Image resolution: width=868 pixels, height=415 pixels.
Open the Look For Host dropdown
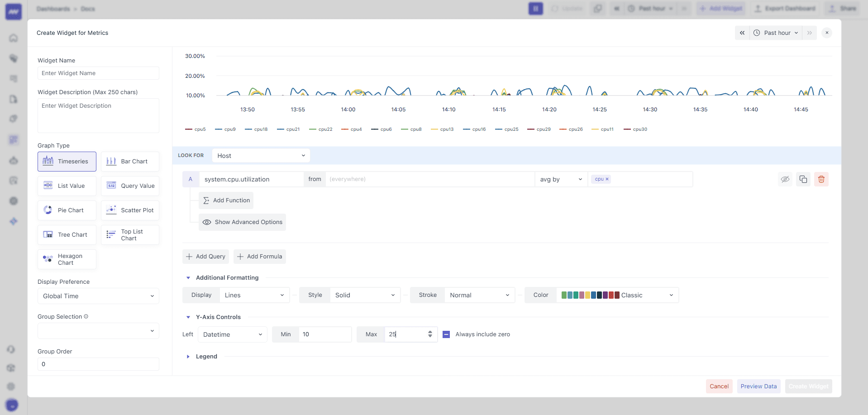(261, 156)
